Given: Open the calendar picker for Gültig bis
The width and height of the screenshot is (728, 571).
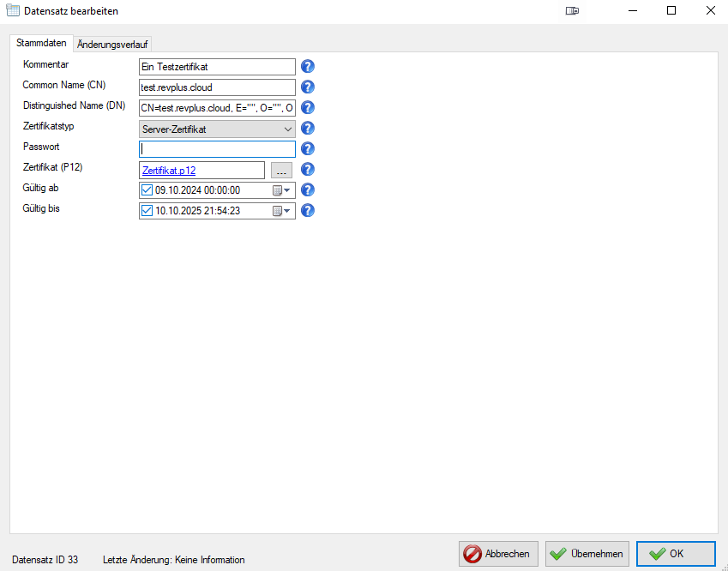Looking at the screenshot, I should [281, 211].
